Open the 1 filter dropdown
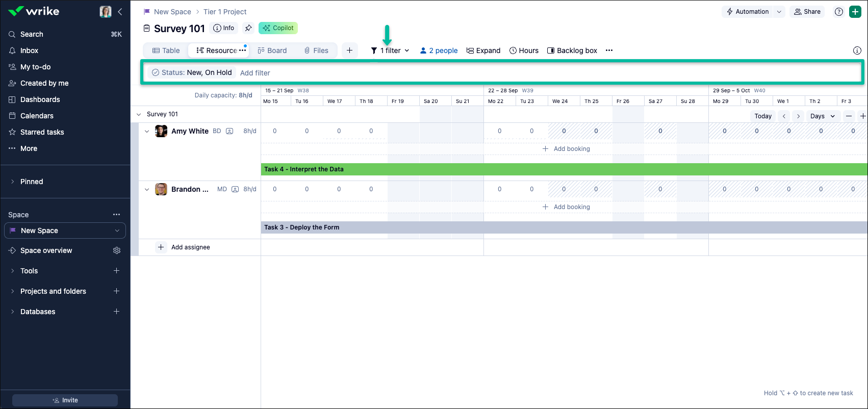Screen dimensions: 868x409 (390, 50)
